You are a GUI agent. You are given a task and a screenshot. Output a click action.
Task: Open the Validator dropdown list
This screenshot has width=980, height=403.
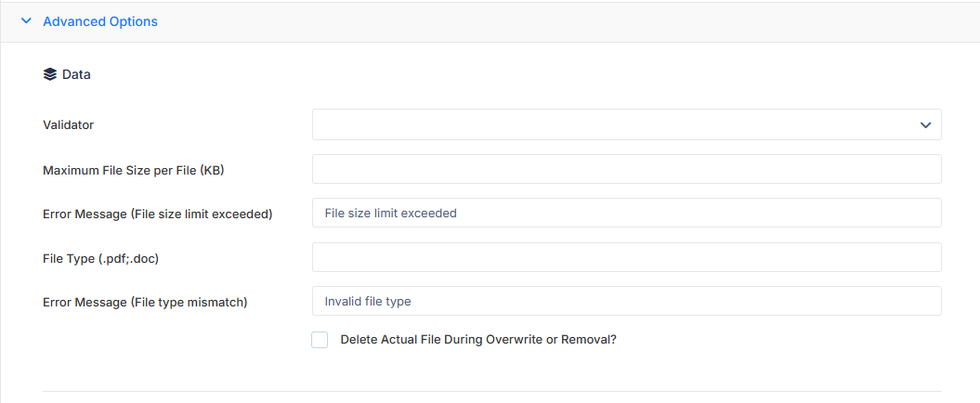point(626,125)
